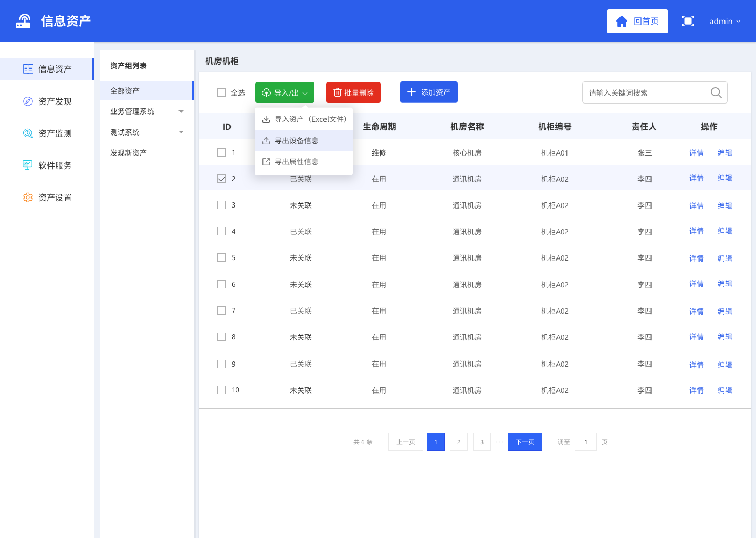Check the row 4 checkbox
The image size is (756, 538).
[222, 231]
